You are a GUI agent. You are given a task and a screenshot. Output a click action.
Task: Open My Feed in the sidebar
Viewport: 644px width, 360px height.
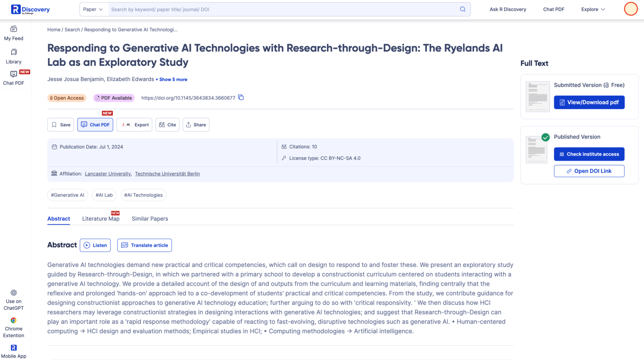point(14,33)
